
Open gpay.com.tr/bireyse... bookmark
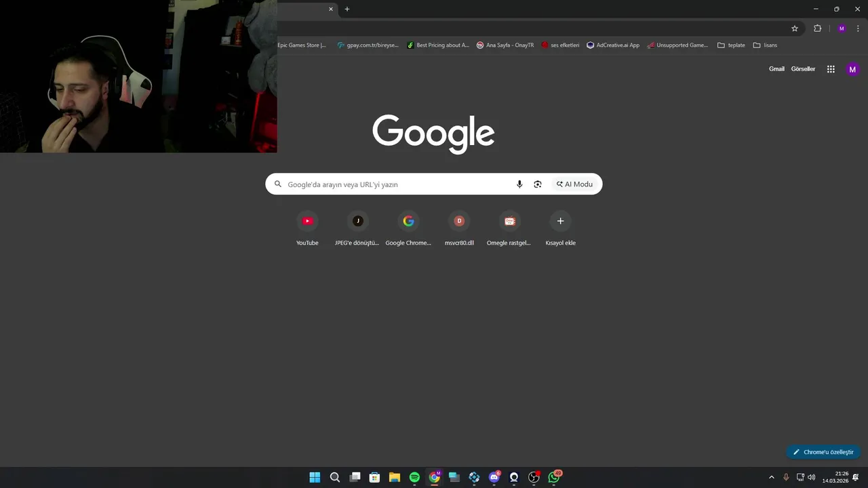coord(368,45)
